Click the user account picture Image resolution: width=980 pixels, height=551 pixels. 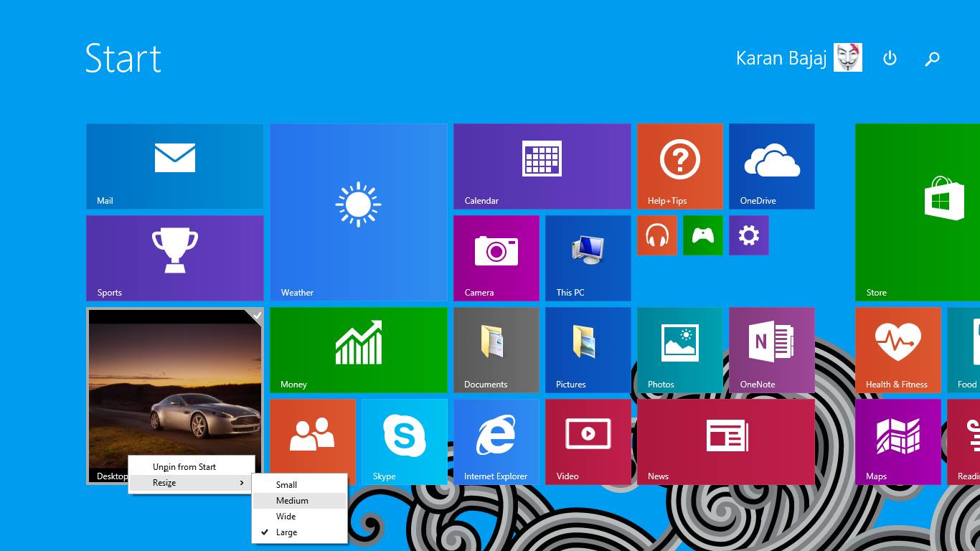[848, 57]
